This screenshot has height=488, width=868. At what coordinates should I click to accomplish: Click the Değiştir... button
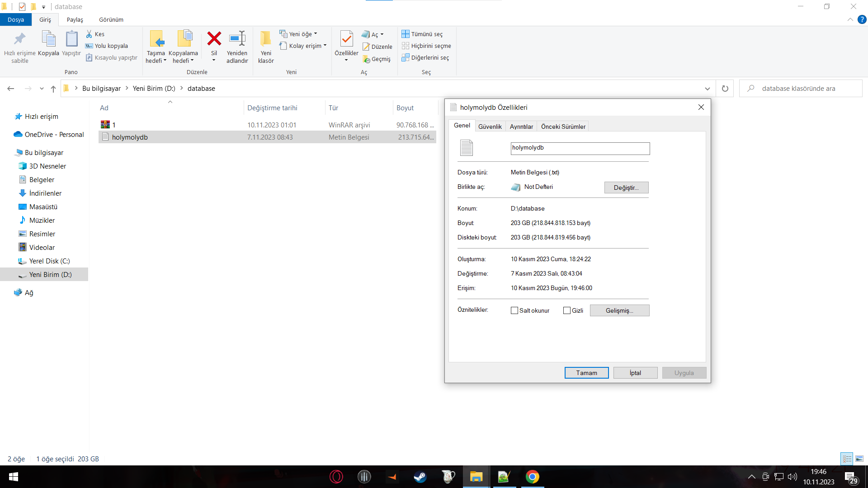pos(626,188)
